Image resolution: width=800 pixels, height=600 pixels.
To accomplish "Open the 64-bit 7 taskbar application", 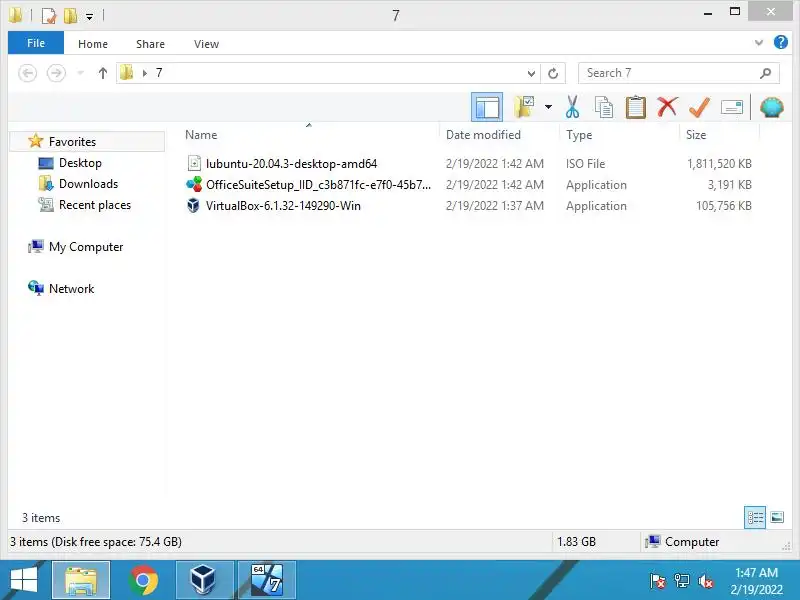I will (267, 580).
